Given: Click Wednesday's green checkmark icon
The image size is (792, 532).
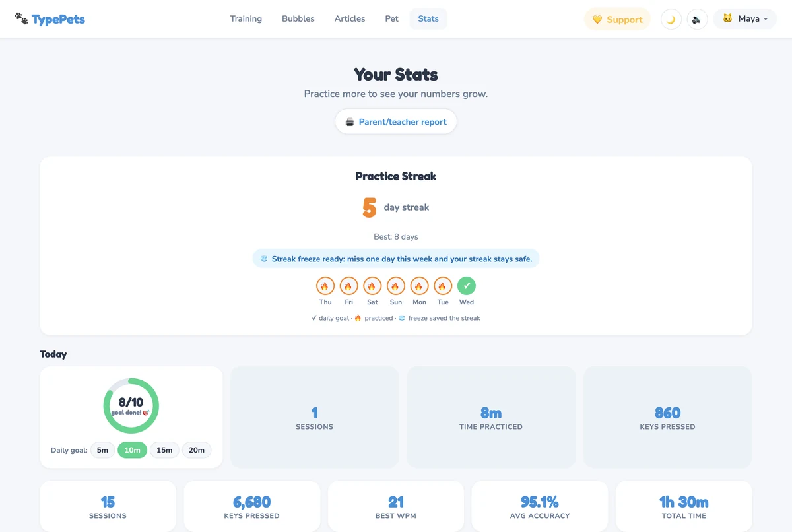Looking at the screenshot, I should click(x=467, y=286).
